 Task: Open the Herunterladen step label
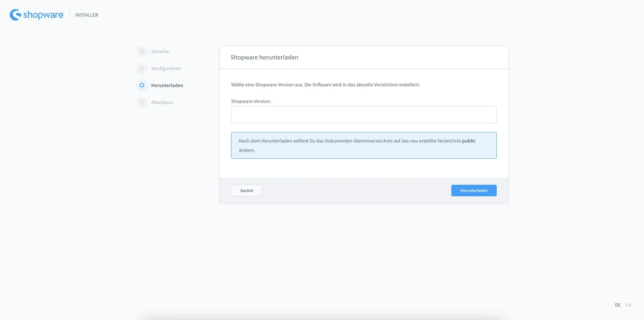point(167,85)
